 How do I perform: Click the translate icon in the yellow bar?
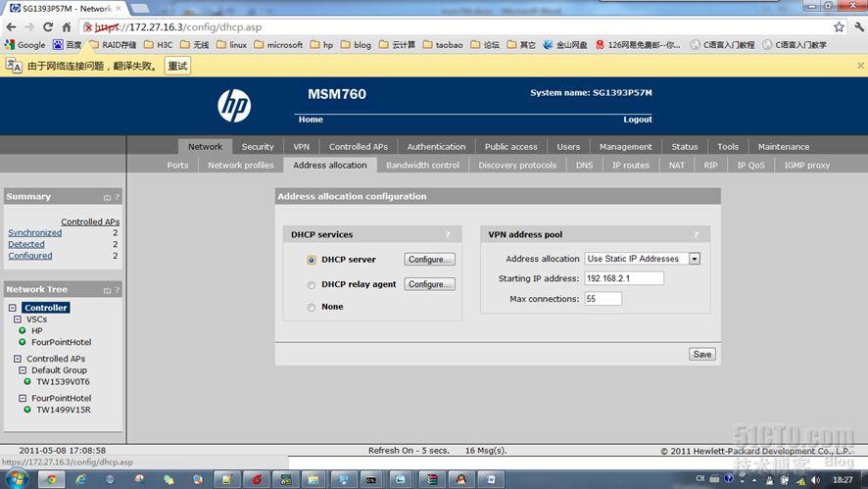pos(14,66)
